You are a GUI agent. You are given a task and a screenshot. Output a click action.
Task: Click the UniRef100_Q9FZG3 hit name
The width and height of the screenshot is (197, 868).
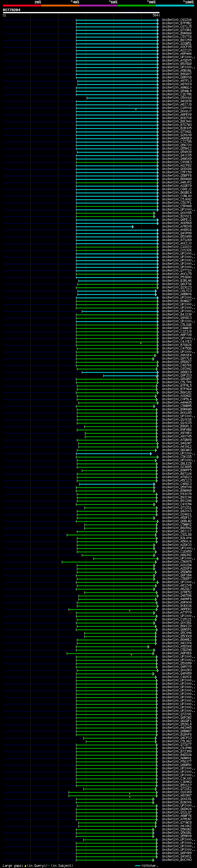tap(176, 375)
